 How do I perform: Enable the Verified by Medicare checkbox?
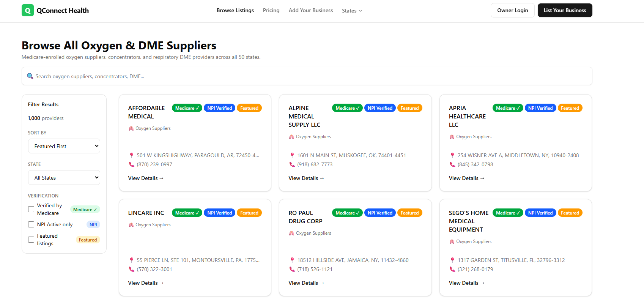click(31, 209)
